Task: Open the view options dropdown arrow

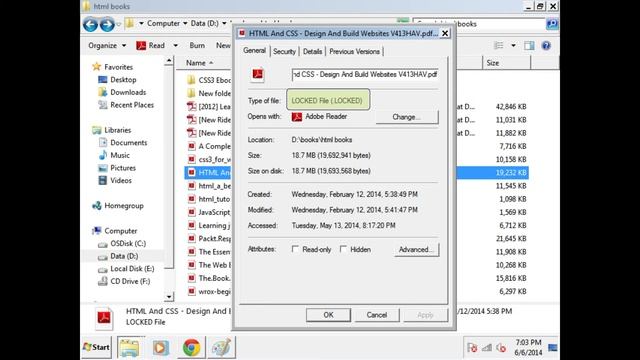Action: [513, 45]
